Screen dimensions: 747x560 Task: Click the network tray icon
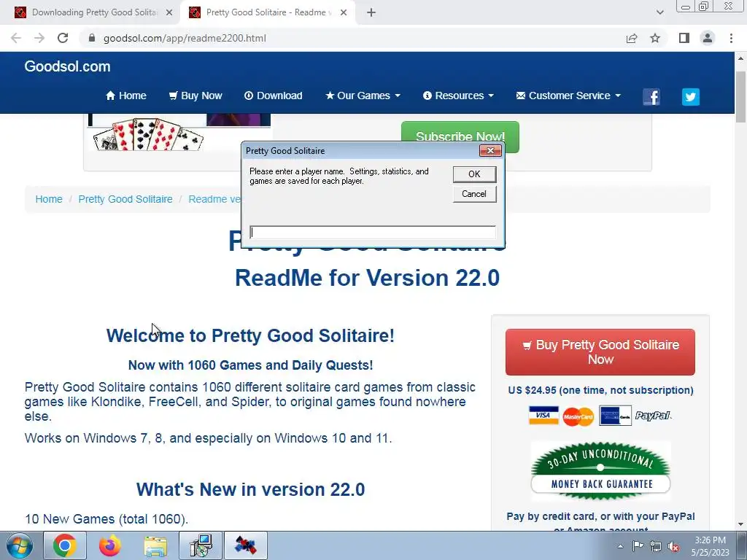[x=656, y=547]
